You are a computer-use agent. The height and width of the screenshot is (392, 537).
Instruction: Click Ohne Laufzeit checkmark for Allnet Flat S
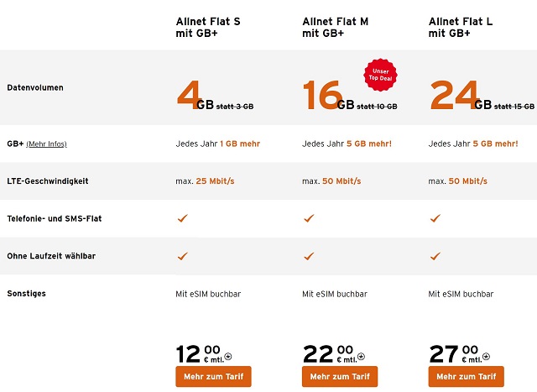[x=182, y=255]
